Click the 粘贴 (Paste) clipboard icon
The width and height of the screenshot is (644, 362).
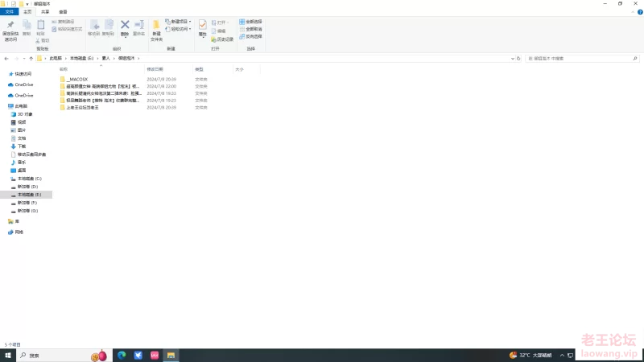tap(40, 27)
